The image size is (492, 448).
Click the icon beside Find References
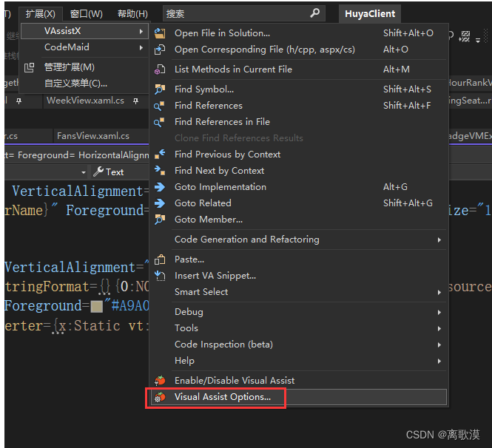tap(159, 106)
